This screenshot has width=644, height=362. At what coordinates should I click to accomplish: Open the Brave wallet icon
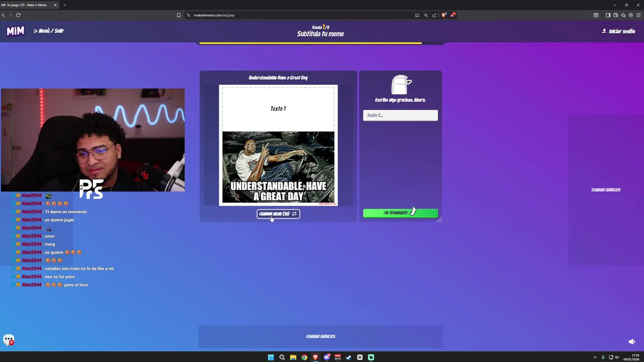pos(615,15)
